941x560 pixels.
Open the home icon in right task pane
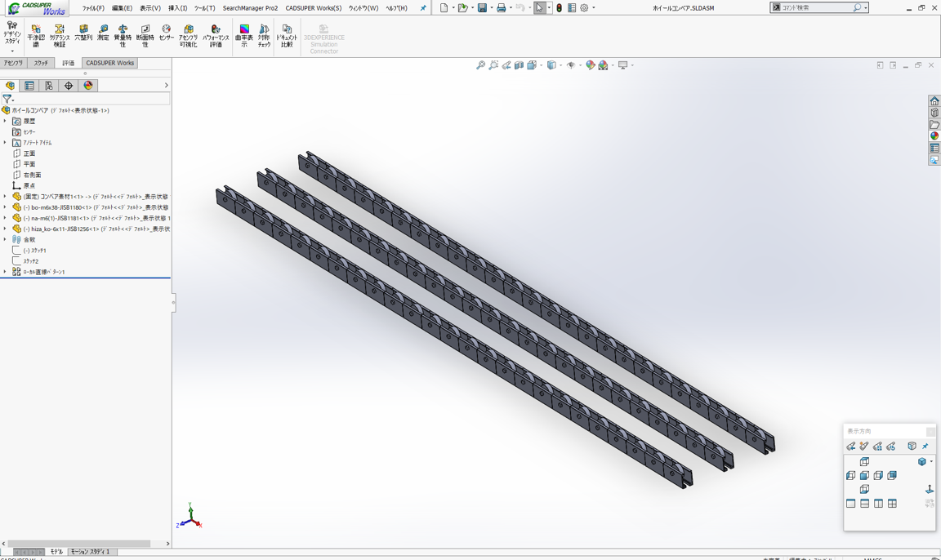point(934,100)
